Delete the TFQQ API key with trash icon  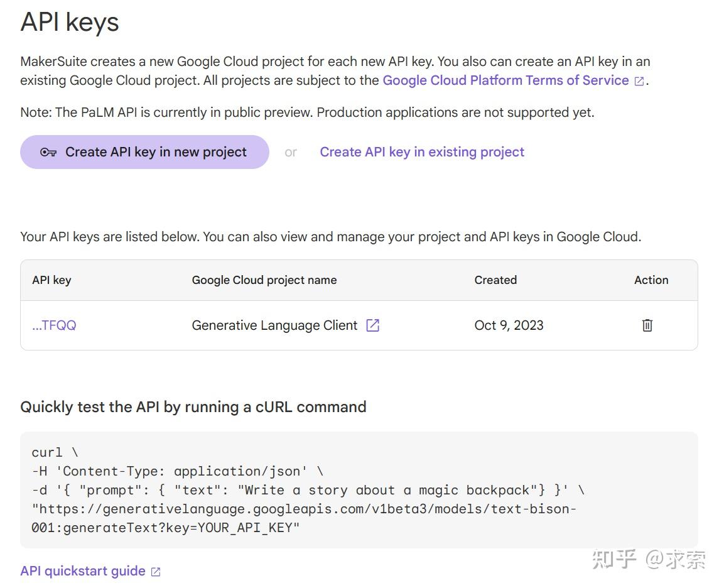(647, 325)
